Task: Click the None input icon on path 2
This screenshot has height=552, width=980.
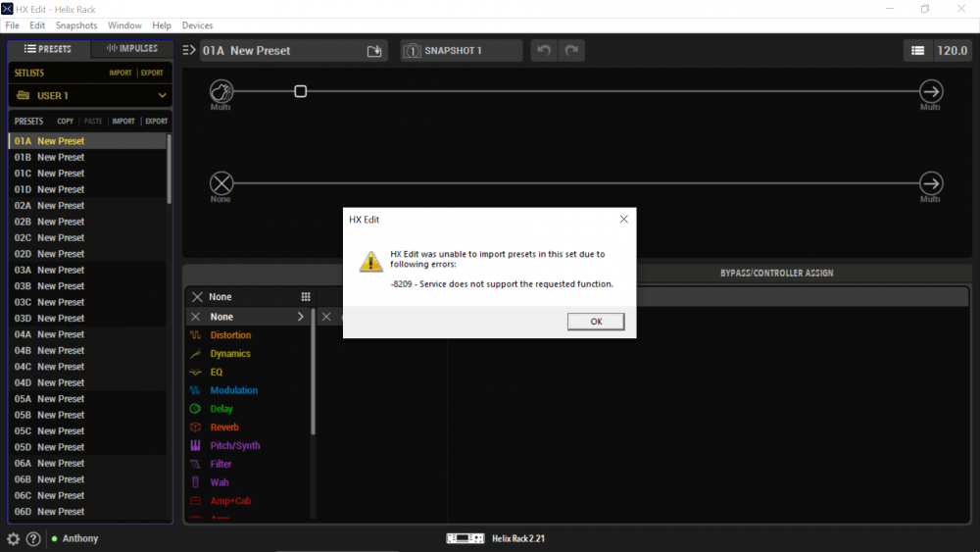Action: click(x=220, y=183)
